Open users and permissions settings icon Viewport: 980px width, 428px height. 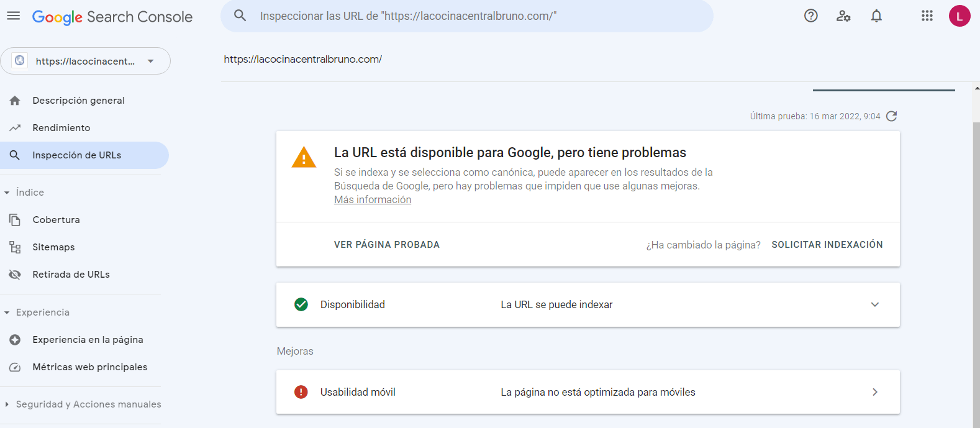(x=843, y=16)
